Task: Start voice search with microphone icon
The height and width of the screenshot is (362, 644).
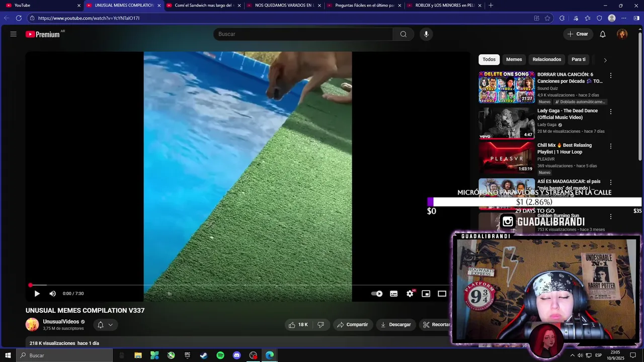Action: click(426, 34)
